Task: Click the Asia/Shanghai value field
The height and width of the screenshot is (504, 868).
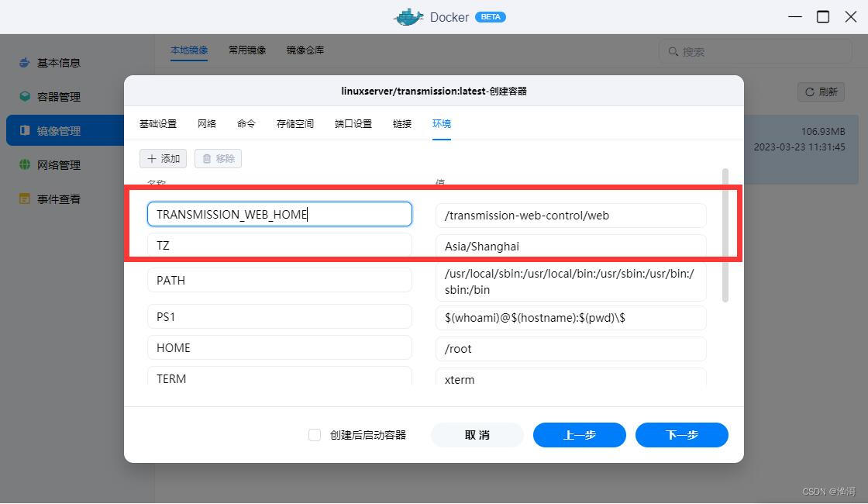Action: click(x=571, y=247)
